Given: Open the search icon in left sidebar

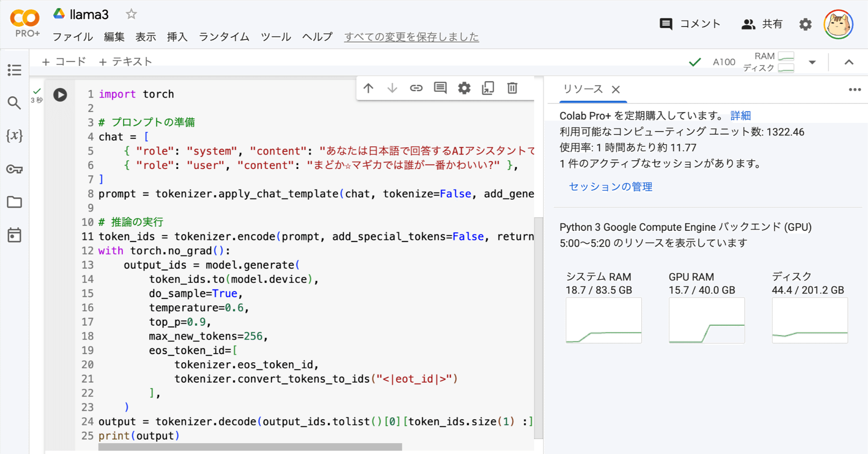Looking at the screenshot, I should (x=14, y=103).
